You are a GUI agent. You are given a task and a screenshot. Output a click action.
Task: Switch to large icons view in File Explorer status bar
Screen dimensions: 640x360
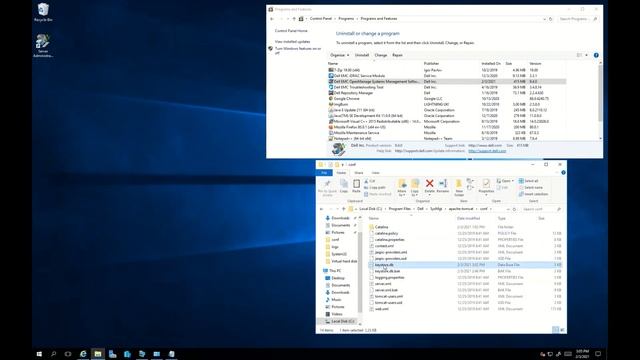click(562, 330)
